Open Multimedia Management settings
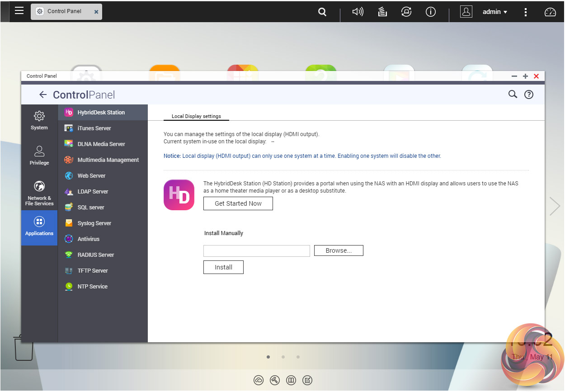 point(103,160)
